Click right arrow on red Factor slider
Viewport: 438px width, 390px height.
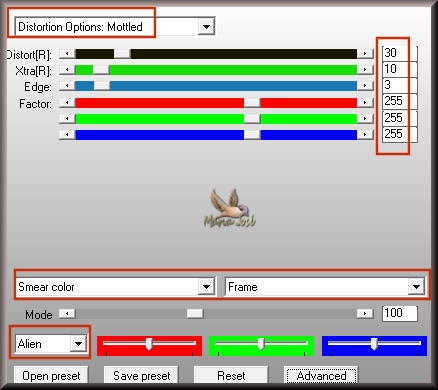[365, 102]
